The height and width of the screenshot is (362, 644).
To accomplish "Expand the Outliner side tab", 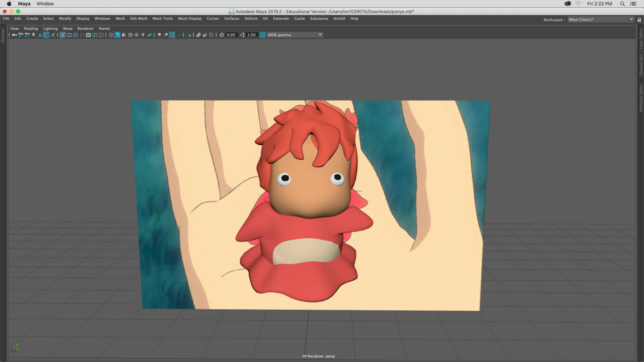I will pos(3,35).
